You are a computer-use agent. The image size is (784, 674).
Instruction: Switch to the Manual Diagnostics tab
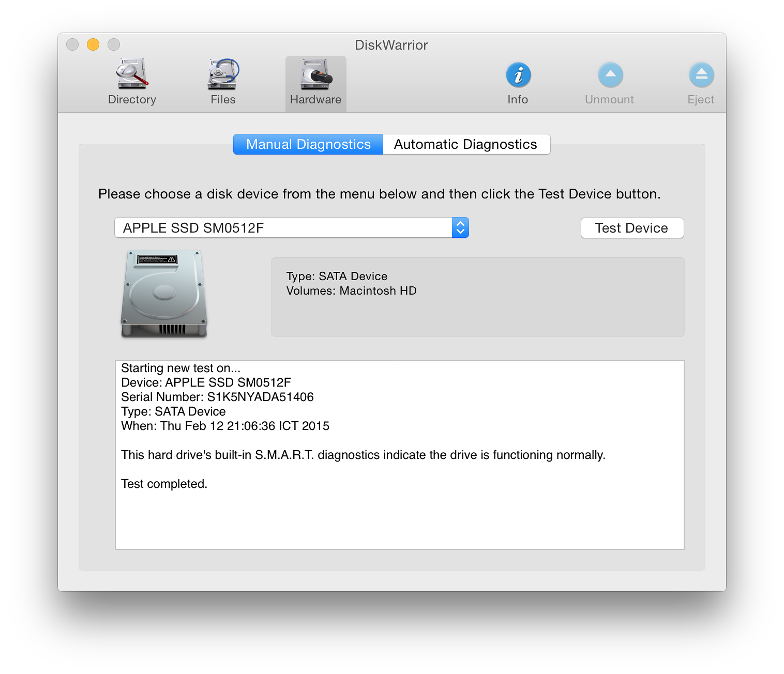[308, 144]
